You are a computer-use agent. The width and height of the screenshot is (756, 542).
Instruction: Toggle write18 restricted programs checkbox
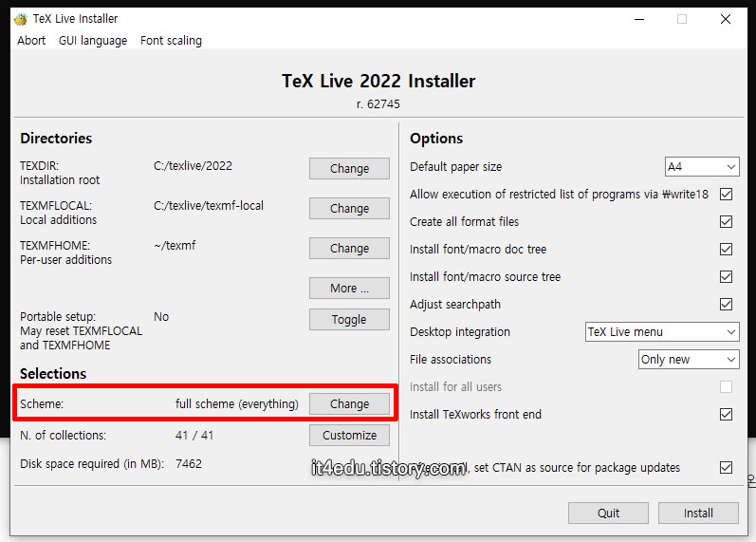point(726,194)
